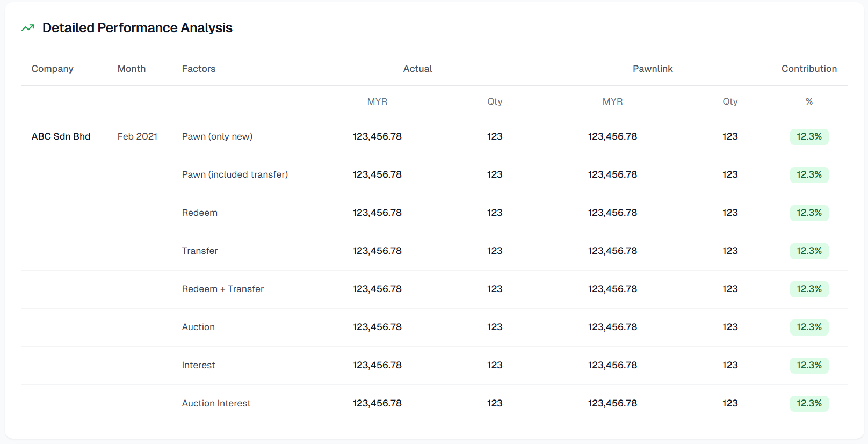Viewport: 868px width, 444px height.
Task: Select the Feb 2021 month cell
Action: 138,136
